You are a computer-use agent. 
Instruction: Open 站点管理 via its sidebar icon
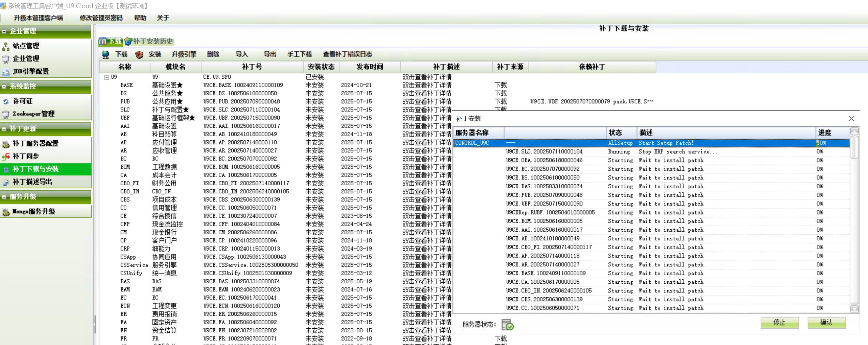pos(6,46)
